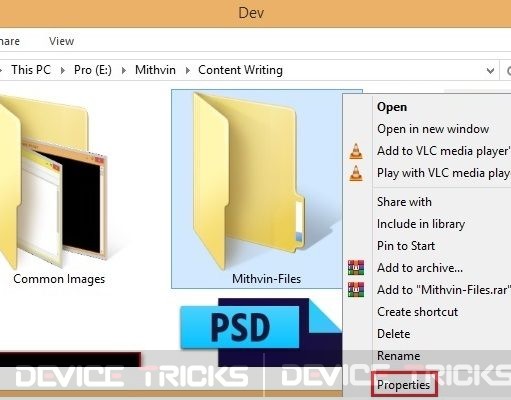Choose Open from the context menu
Screen dimensions: 511x400
[392, 107]
